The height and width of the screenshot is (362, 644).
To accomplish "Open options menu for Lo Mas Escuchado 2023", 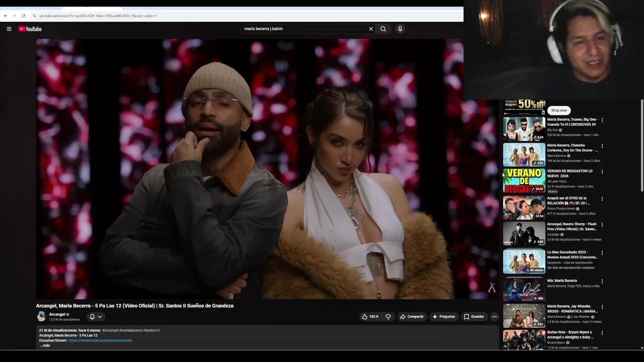I will point(602,253).
